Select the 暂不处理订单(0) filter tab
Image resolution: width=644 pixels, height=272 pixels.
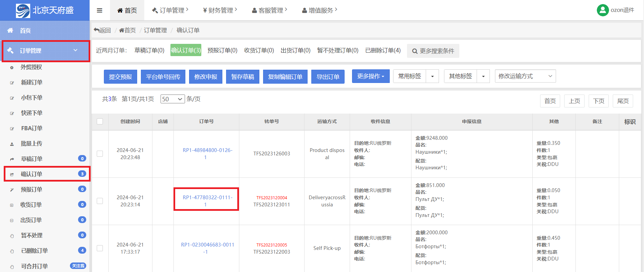point(338,50)
